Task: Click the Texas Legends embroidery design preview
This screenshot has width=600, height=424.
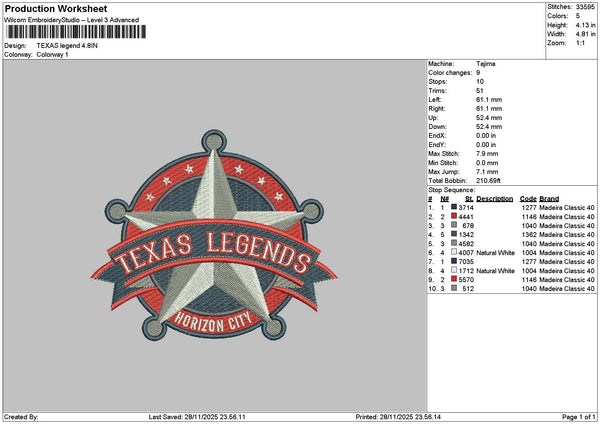Action: tap(214, 235)
